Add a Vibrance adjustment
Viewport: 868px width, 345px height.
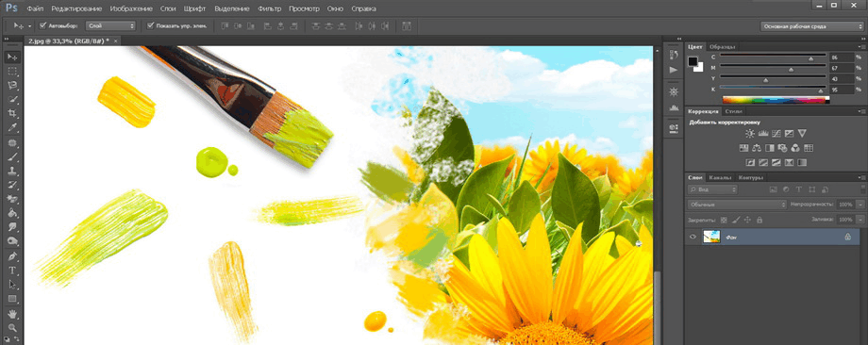(803, 133)
